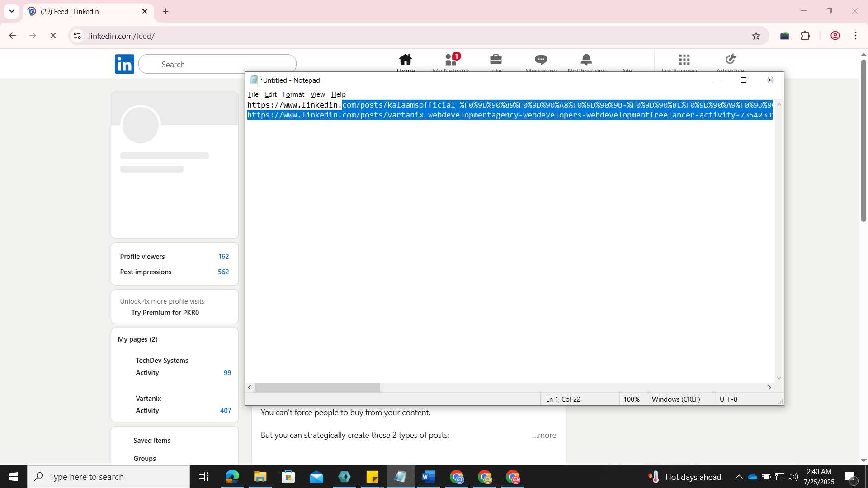Open volume control in system tray
Viewport: 868px width, 488px height.
click(793, 477)
